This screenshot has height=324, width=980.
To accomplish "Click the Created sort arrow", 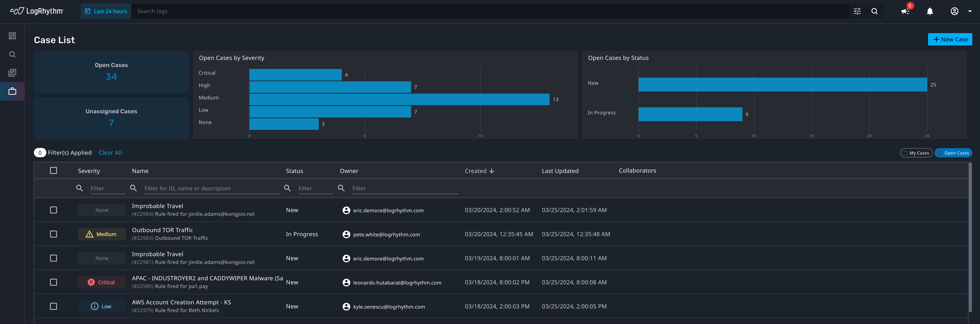I will 492,171.
